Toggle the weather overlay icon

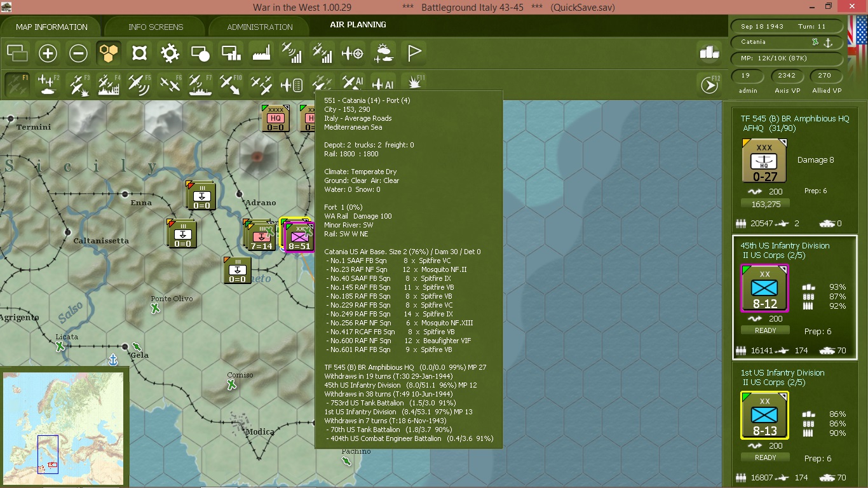[x=383, y=53]
